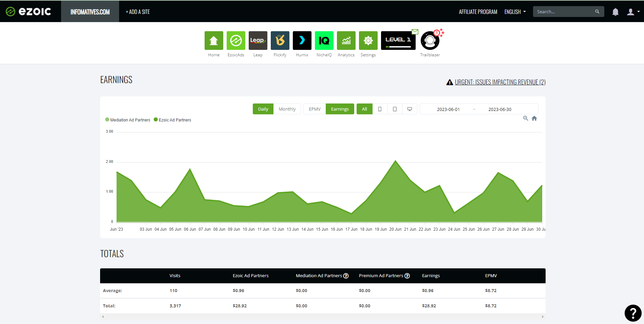Open the end date 2023-06-30 picker
Screen dimensions: 644x324
click(500, 109)
